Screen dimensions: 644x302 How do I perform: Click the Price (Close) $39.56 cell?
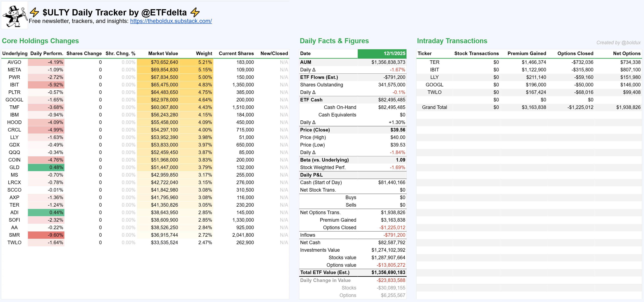[x=398, y=130]
